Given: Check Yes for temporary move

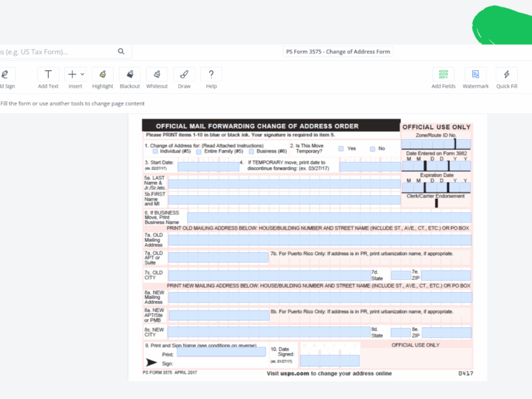Looking at the screenshot, I should point(341,149).
